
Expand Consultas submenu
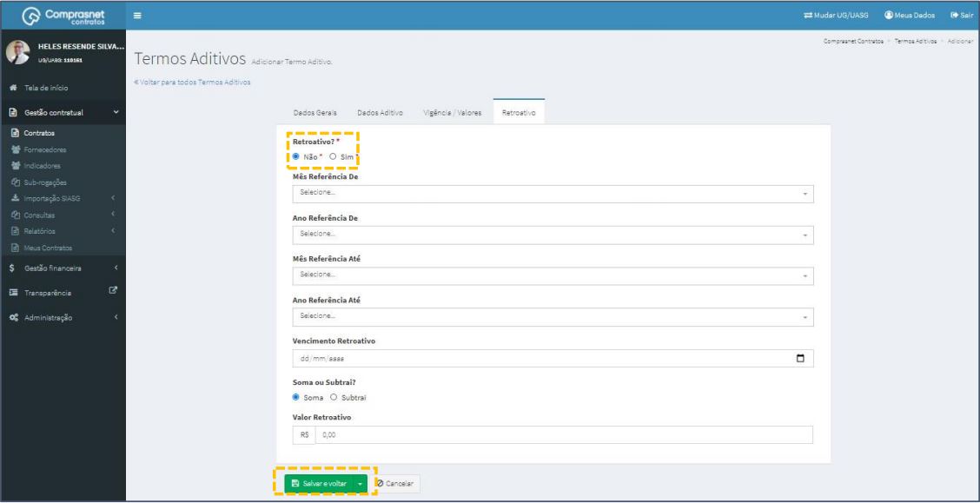[x=63, y=215]
